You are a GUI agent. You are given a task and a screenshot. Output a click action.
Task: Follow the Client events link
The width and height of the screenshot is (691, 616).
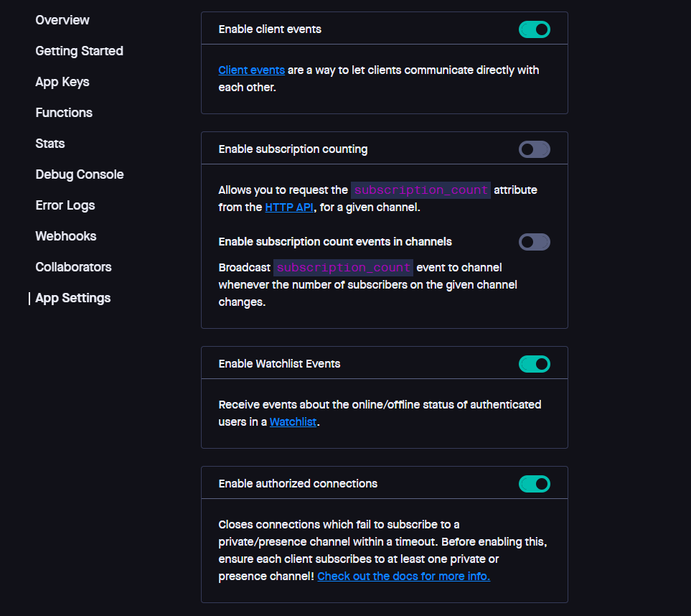pyautogui.click(x=251, y=70)
